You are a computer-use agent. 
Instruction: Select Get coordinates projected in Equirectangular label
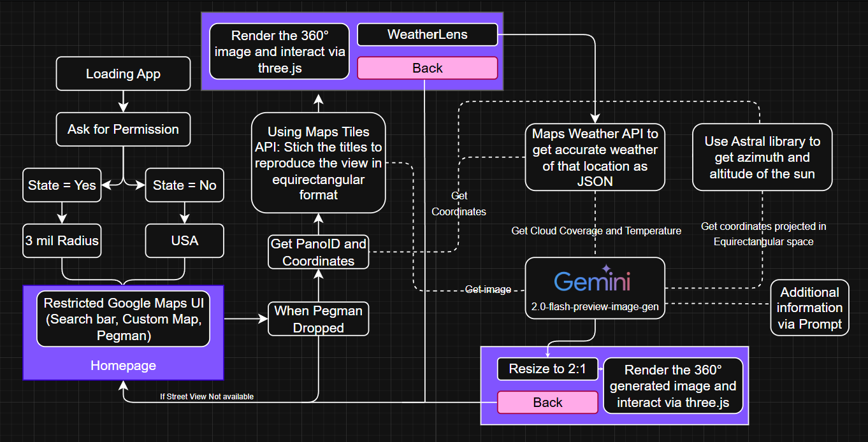point(763,234)
